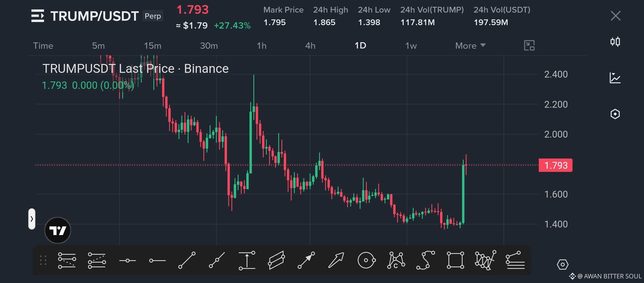Select the rectangle drawing tool
The height and width of the screenshot is (283, 644).
(455, 260)
